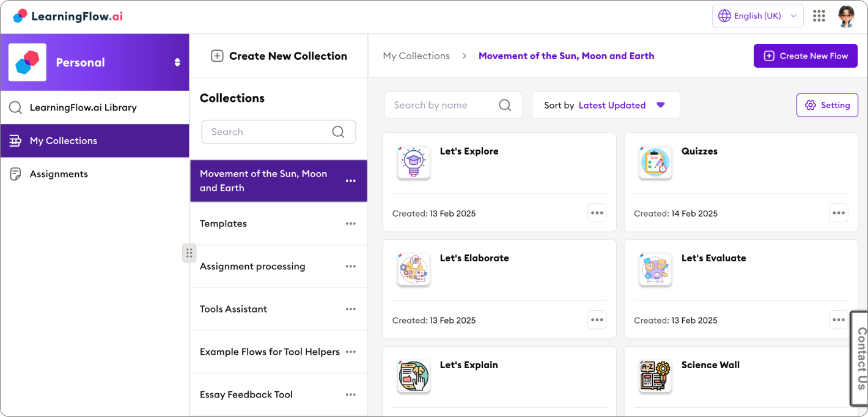Select the Essay Feedback Tool collection

pos(279,394)
